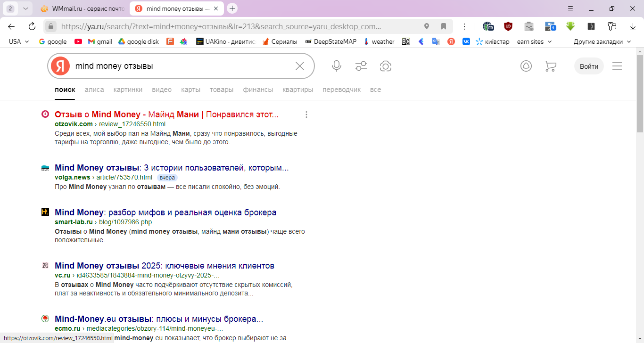
Task: Expand Другие закладки folder
Action: (602, 41)
